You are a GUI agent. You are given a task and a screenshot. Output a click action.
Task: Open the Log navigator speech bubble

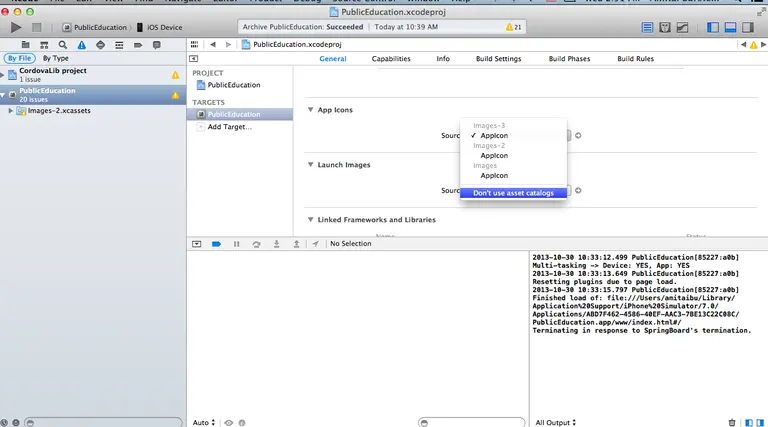(x=157, y=45)
